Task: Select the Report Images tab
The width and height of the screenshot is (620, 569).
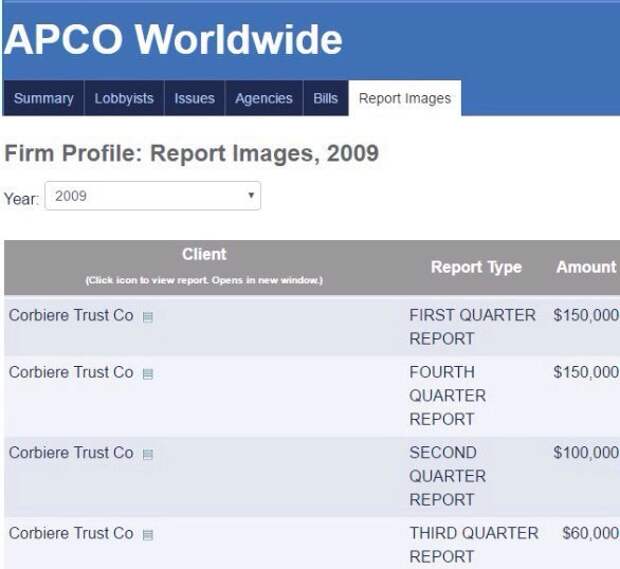Action: (405, 98)
